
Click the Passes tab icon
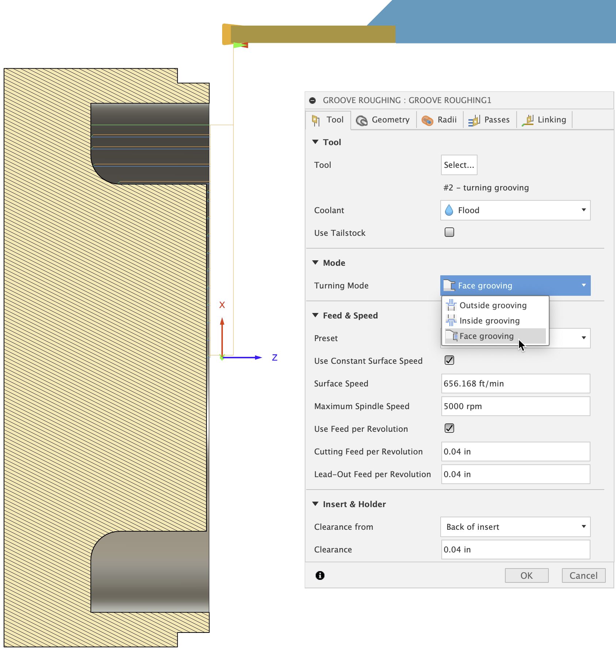474,120
